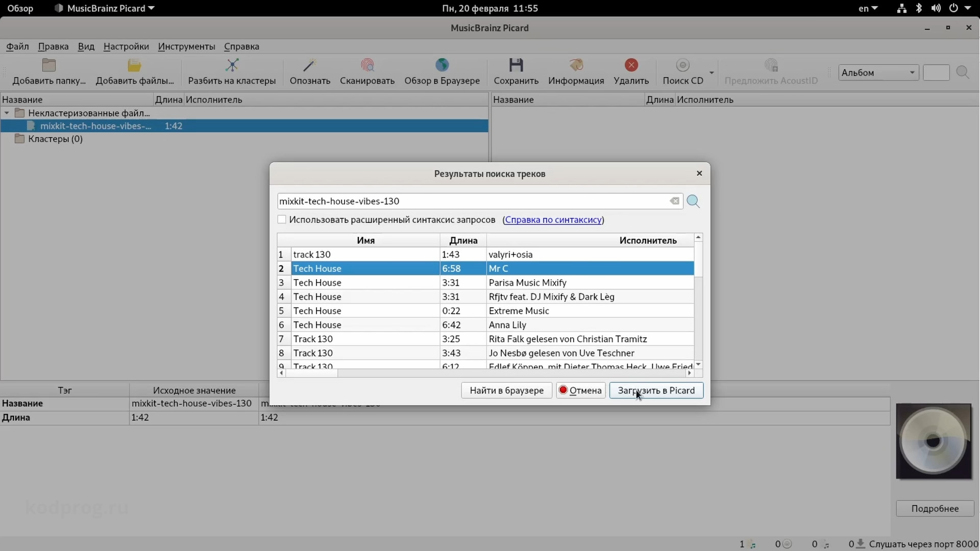Image resolution: width=980 pixels, height=551 pixels.
Task: Click the Подробнее button
Action: 935,509
